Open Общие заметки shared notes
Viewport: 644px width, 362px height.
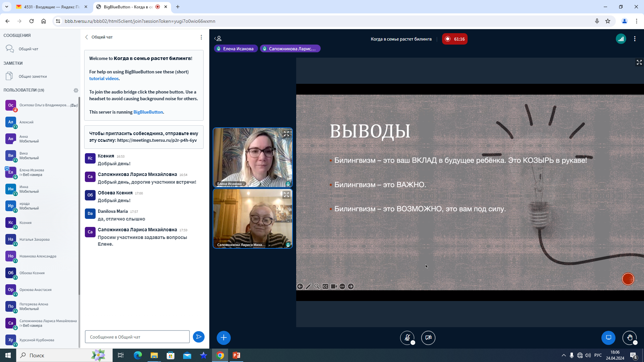pyautogui.click(x=33, y=76)
